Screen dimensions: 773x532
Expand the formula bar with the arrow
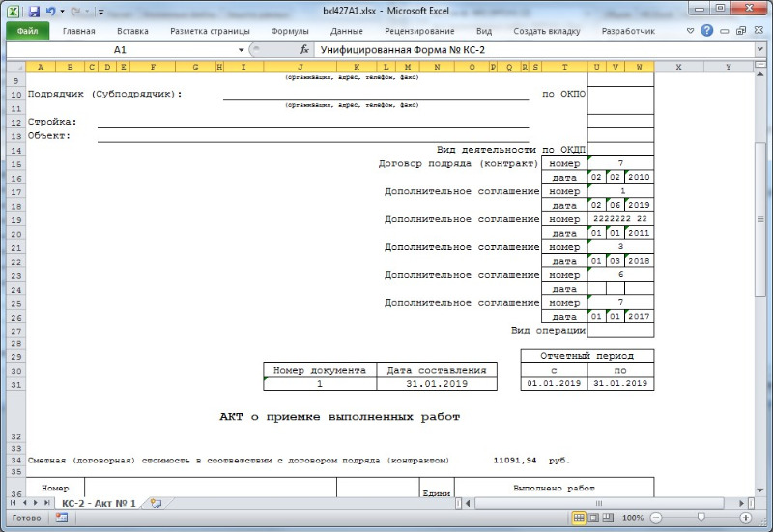pos(760,50)
